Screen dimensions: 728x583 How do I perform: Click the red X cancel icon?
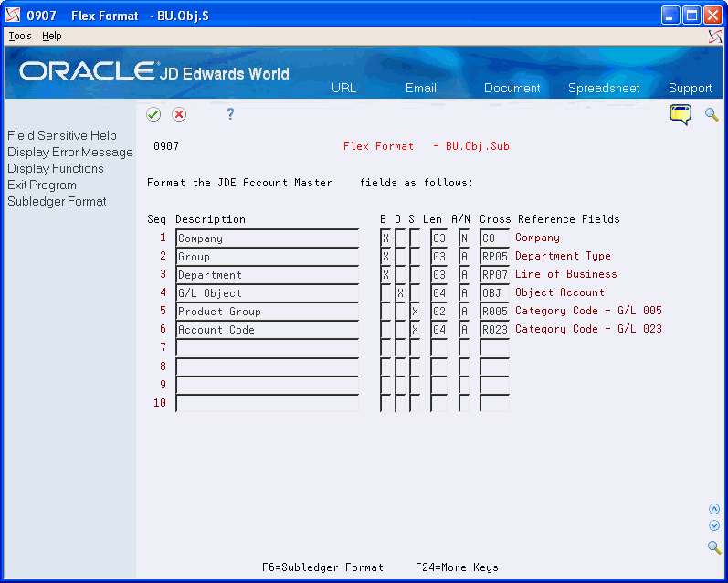pos(179,114)
